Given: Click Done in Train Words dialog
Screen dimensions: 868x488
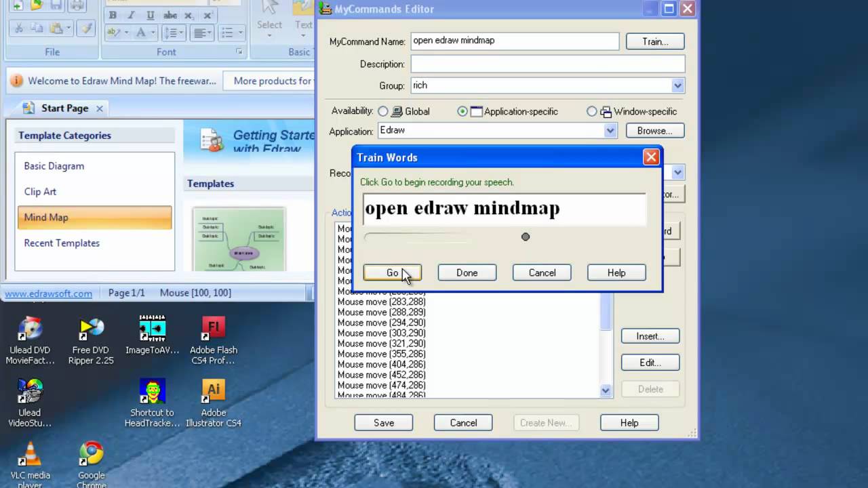Looking at the screenshot, I should [x=467, y=272].
